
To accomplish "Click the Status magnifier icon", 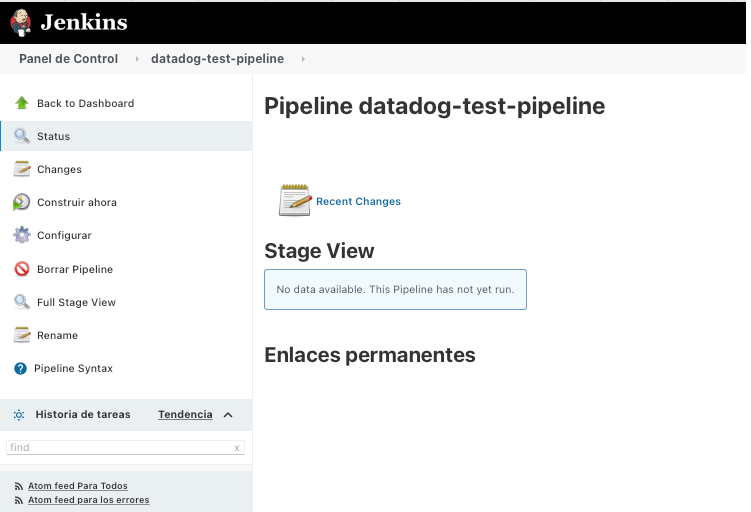I will point(22,136).
